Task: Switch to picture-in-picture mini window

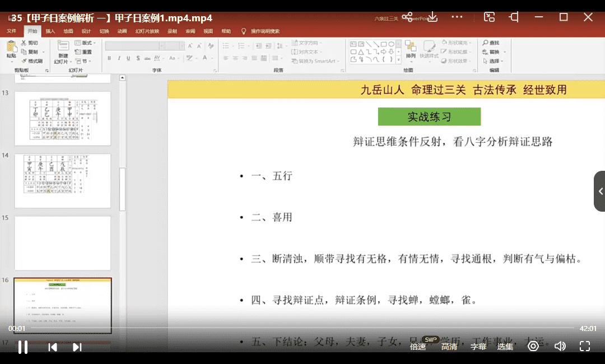Action: [489, 17]
